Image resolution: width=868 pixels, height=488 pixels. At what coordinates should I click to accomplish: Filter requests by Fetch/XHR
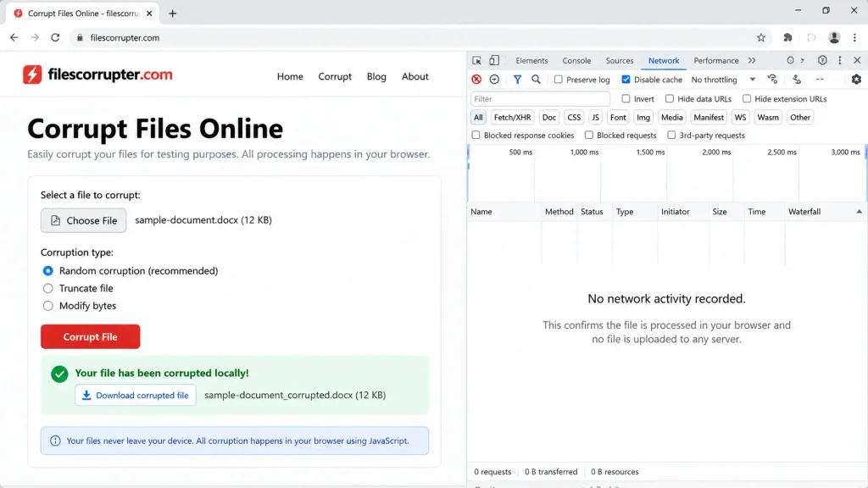tap(512, 117)
